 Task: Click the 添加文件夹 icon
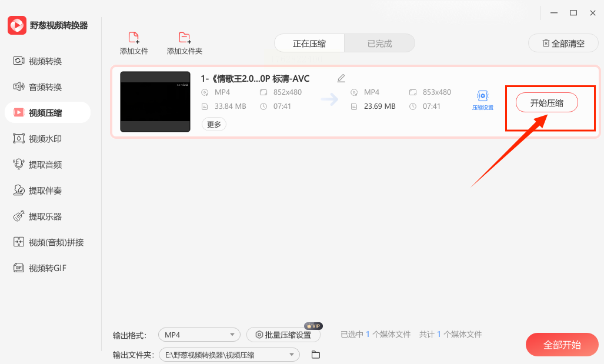click(185, 38)
